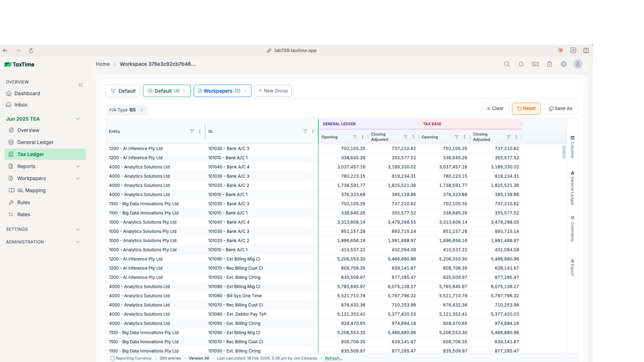Click the table vertical scrollbar thumb
The width and height of the screenshot is (644, 362).
[564, 152]
